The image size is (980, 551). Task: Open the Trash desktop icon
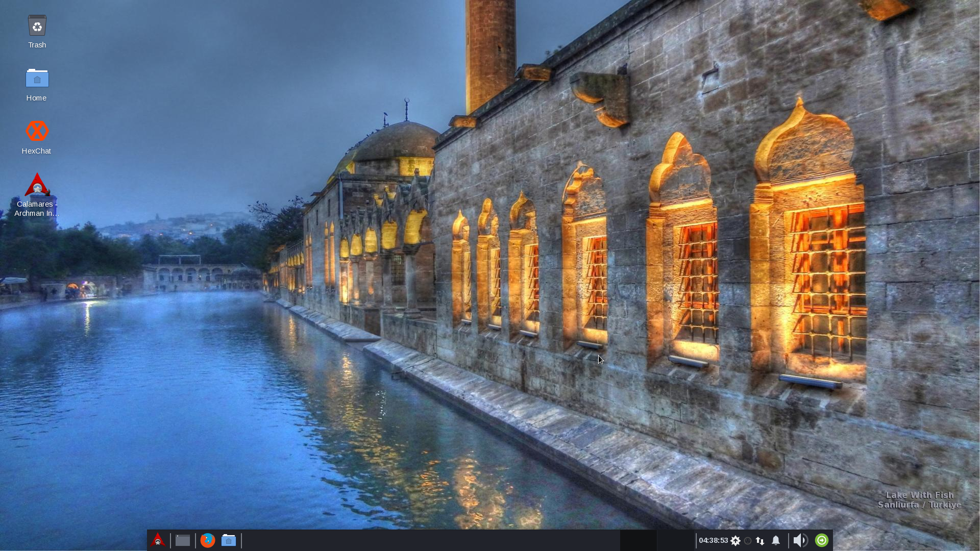click(37, 26)
